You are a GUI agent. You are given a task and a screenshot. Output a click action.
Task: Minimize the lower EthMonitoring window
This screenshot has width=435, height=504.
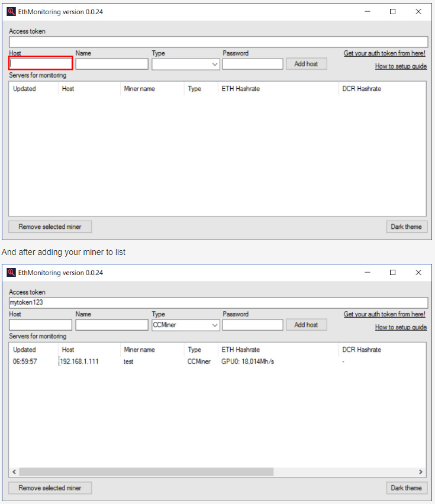point(368,273)
